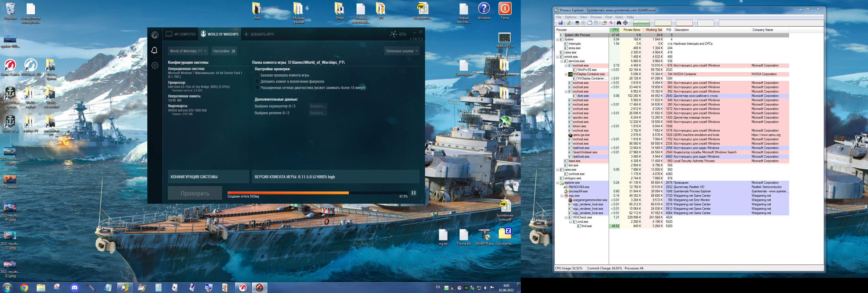Click the ДОБАВИТЬ ИГРУ add game tab
868x293 pixels.
click(x=259, y=34)
